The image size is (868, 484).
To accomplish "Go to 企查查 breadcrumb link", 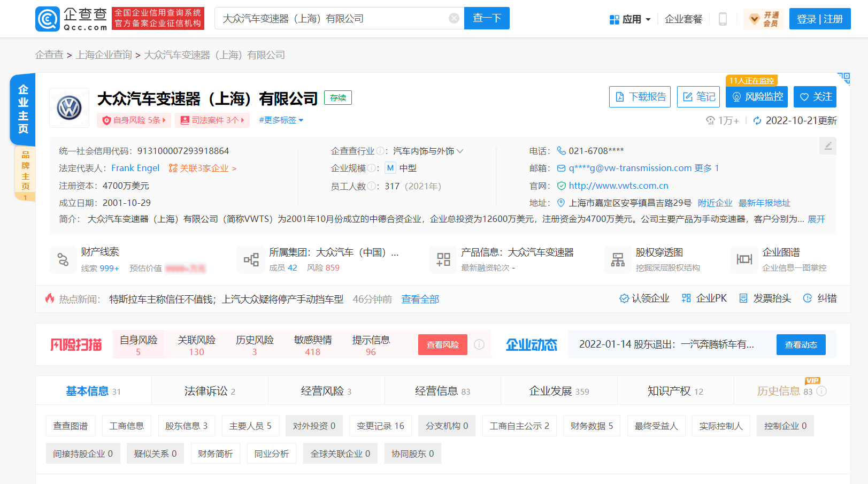I will (49, 55).
